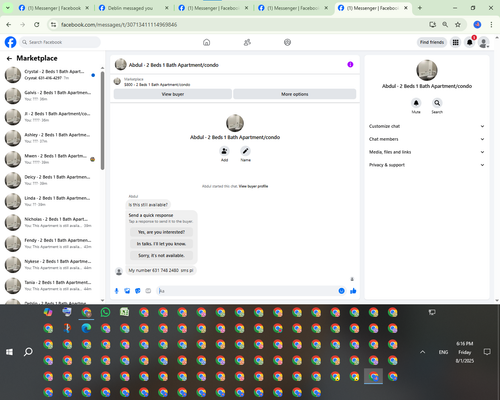Open the emoji picker in message box

tap(341, 291)
